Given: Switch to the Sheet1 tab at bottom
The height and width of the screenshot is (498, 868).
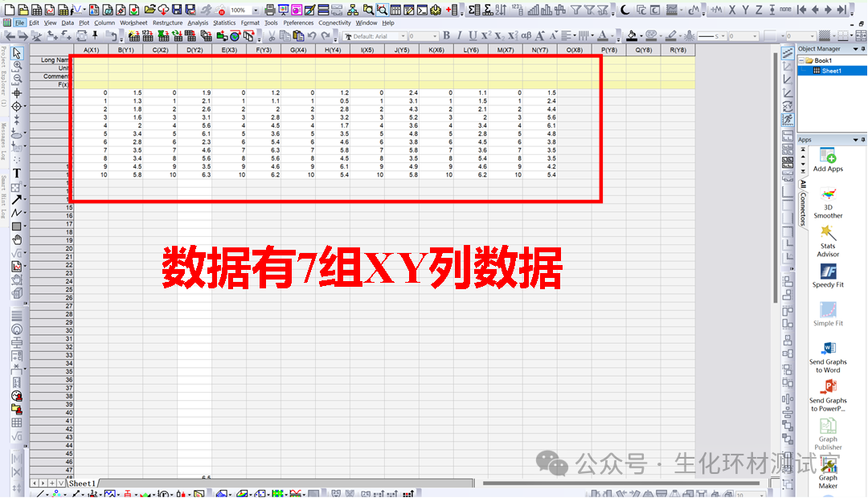Looking at the screenshot, I should [81, 483].
